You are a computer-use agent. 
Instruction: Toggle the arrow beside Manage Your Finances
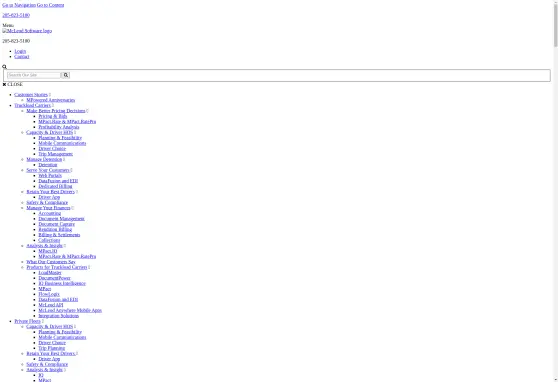point(72,208)
